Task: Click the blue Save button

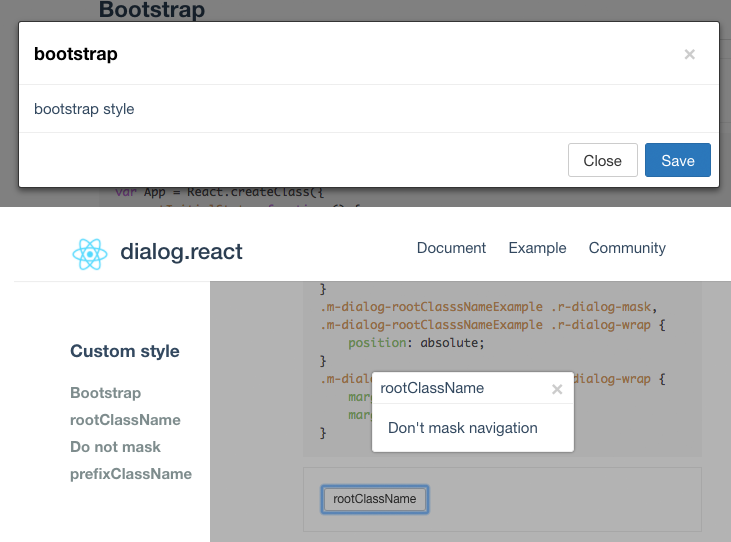Action: pyautogui.click(x=677, y=160)
